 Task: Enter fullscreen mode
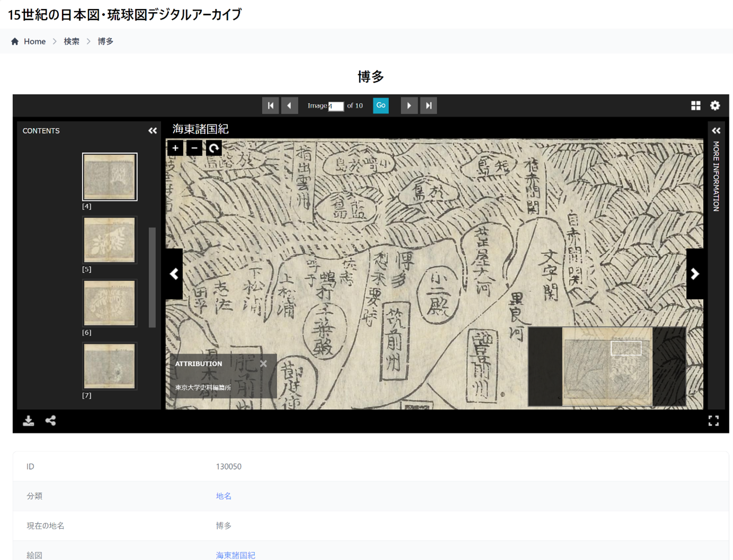coord(713,421)
